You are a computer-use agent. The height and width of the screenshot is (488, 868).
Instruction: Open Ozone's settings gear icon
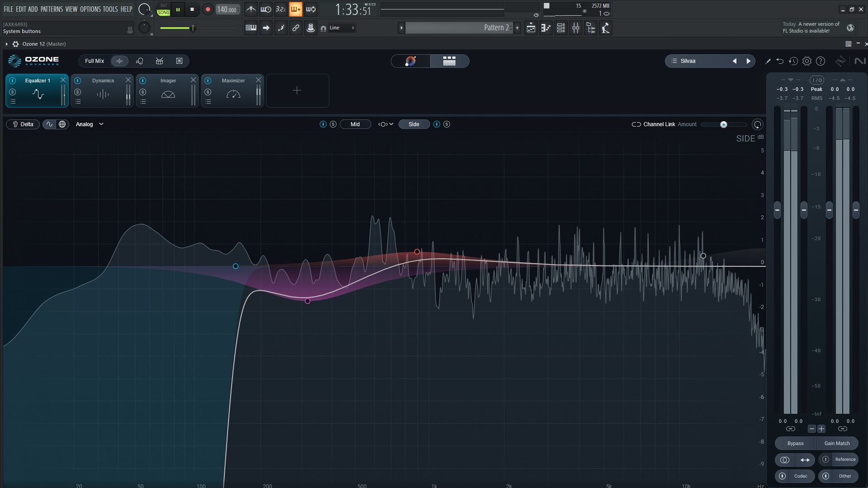pos(807,61)
